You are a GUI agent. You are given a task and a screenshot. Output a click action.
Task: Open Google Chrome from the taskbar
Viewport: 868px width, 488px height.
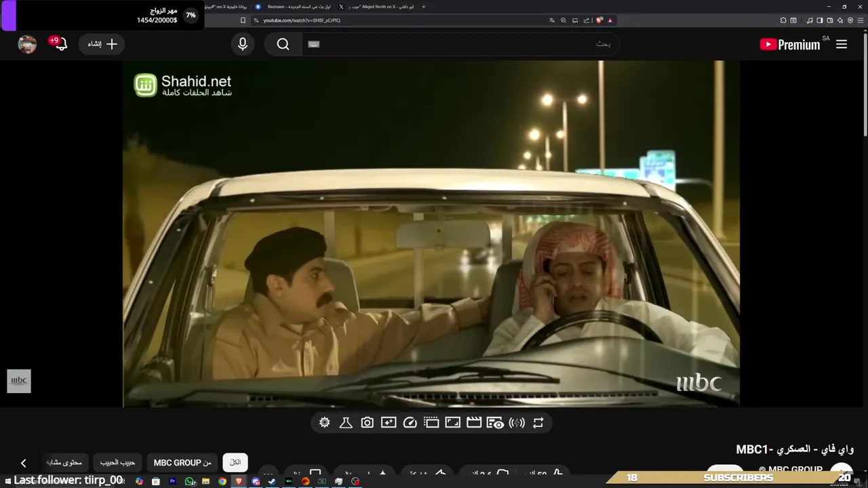pyautogui.click(x=222, y=481)
